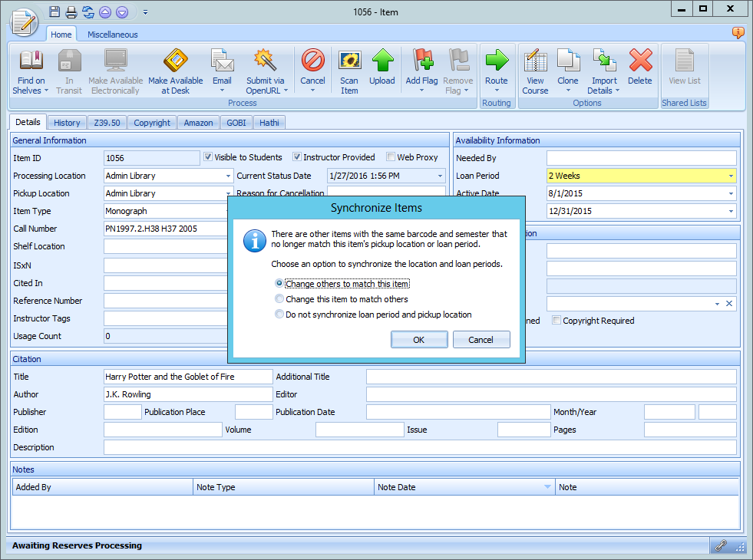Select the Scan Item tool
753x560 pixels.
[x=349, y=69]
